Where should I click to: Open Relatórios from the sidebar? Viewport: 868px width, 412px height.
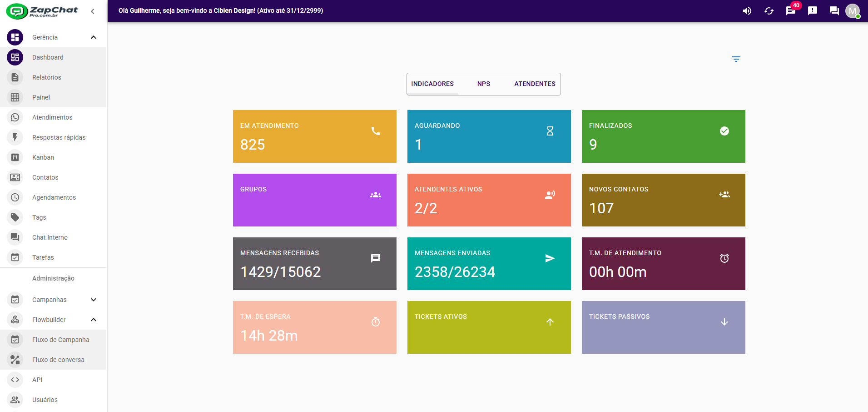point(47,77)
